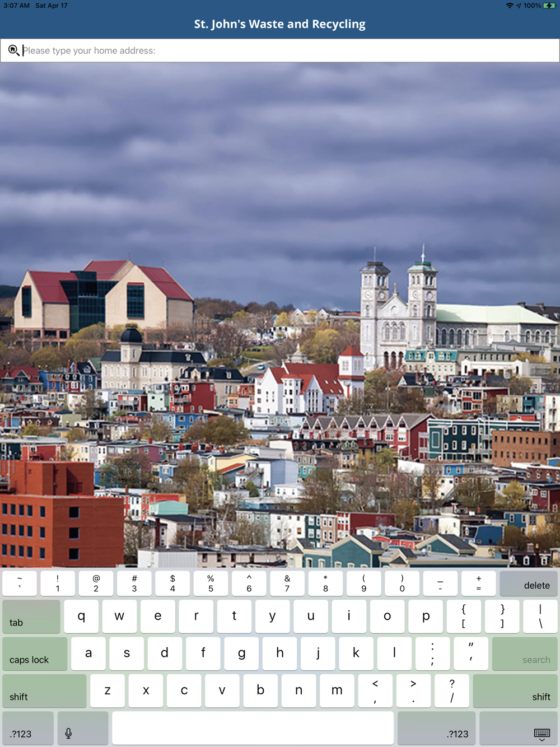560x747 pixels.
Task: Tap the search key on keyboard
Action: pyautogui.click(x=525, y=653)
